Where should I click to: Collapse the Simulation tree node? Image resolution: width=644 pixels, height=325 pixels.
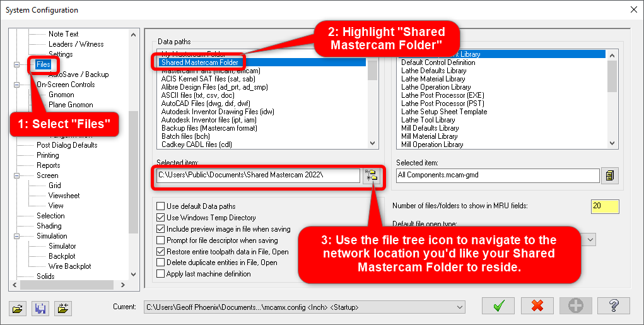click(16, 236)
